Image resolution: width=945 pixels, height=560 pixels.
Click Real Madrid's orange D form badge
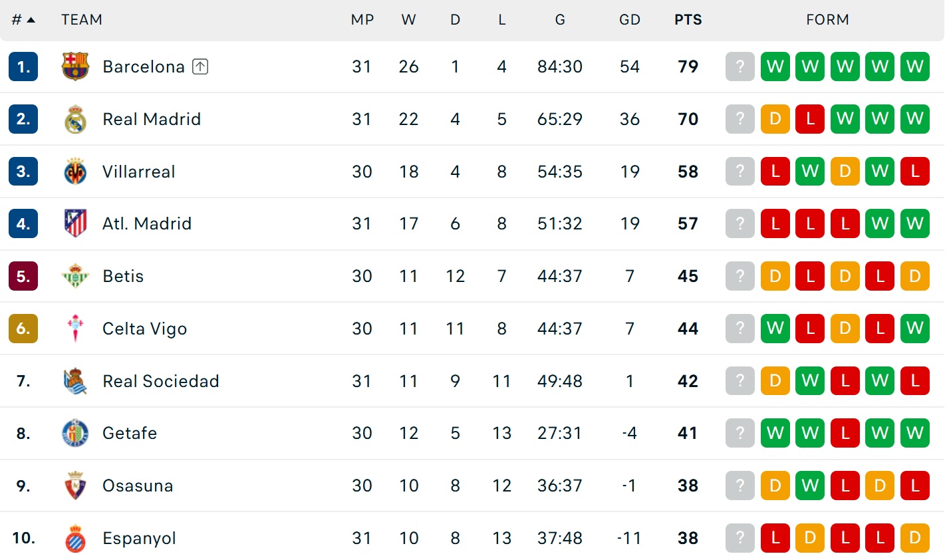click(775, 119)
